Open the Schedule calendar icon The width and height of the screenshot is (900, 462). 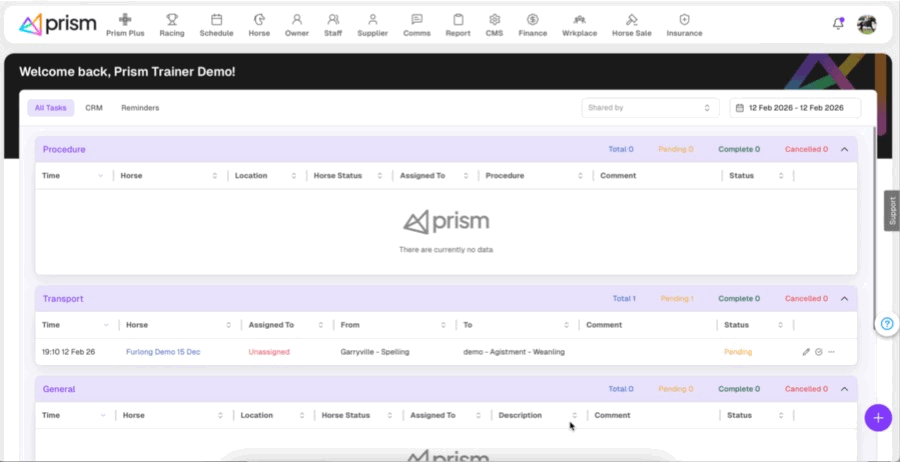click(216, 19)
